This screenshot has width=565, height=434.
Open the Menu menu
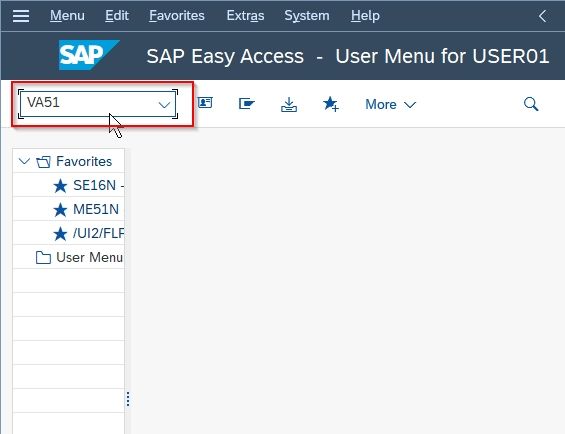tap(67, 16)
